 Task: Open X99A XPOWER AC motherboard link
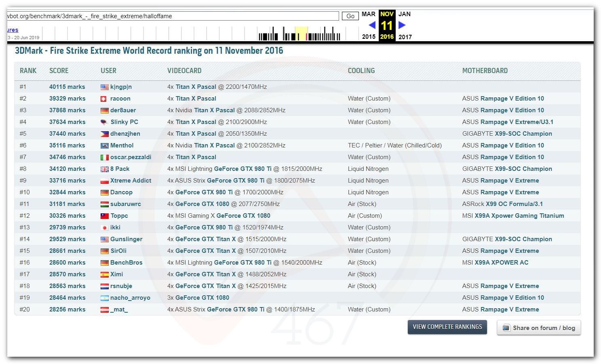tap(502, 263)
